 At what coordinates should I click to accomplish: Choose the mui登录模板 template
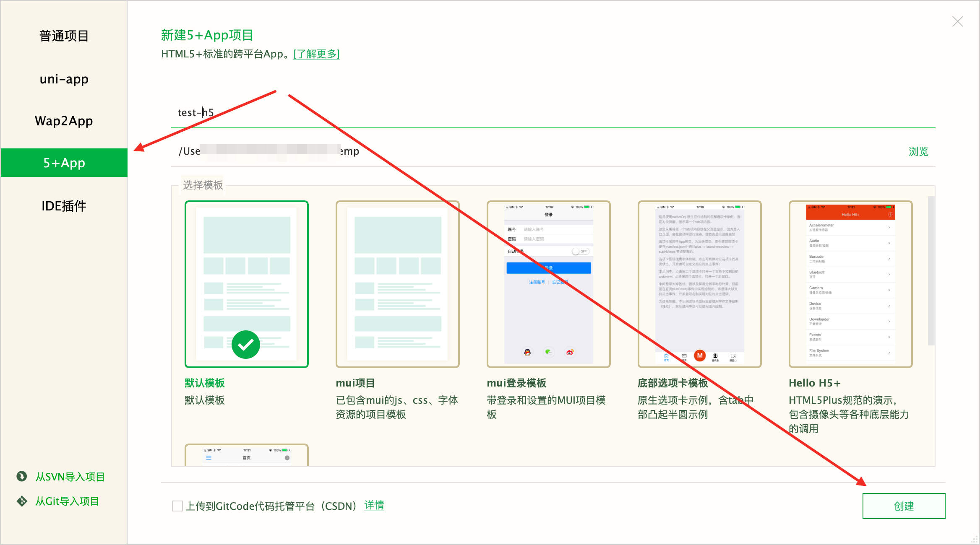coord(548,284)
